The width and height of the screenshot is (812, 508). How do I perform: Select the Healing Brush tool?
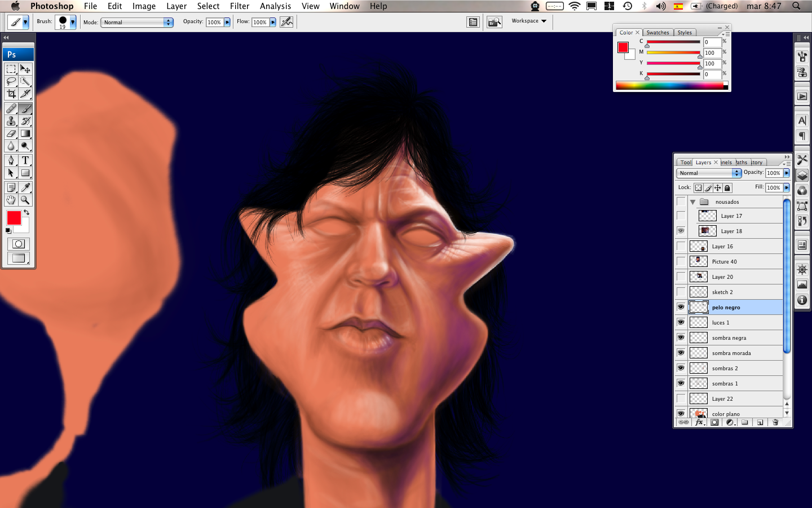11,108
